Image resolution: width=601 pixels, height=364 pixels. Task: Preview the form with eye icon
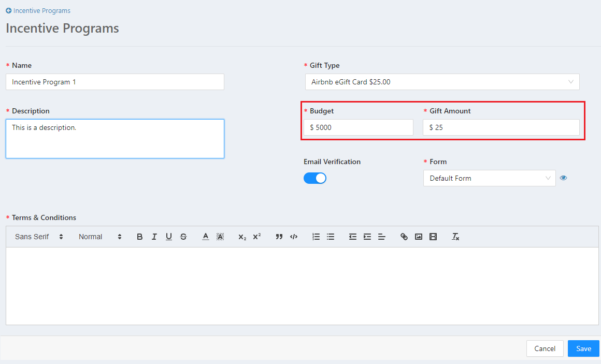pyautogui.click(x=563, y=178)
